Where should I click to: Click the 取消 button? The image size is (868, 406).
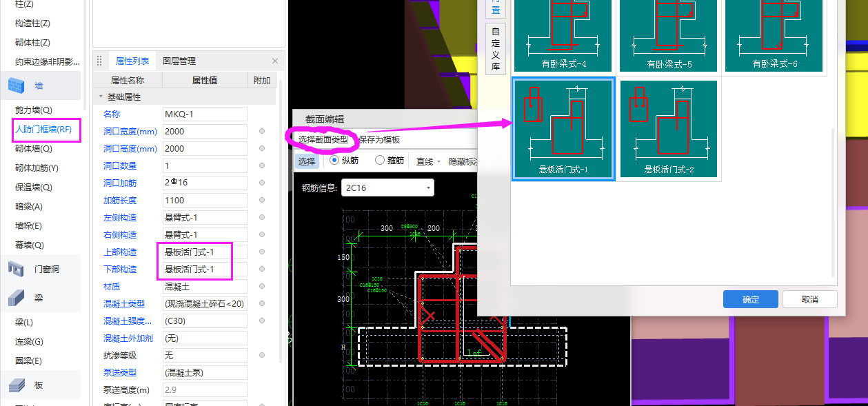[810, 299]
